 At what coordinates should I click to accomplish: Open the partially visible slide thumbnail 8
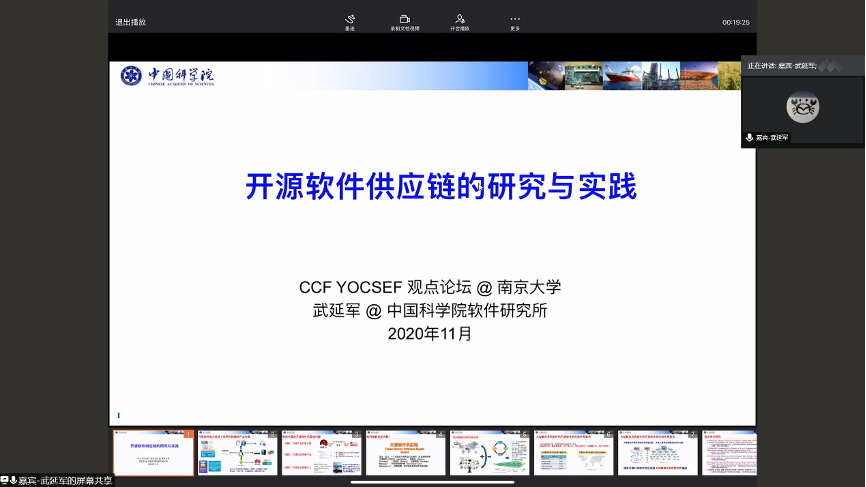pos(729,453)
